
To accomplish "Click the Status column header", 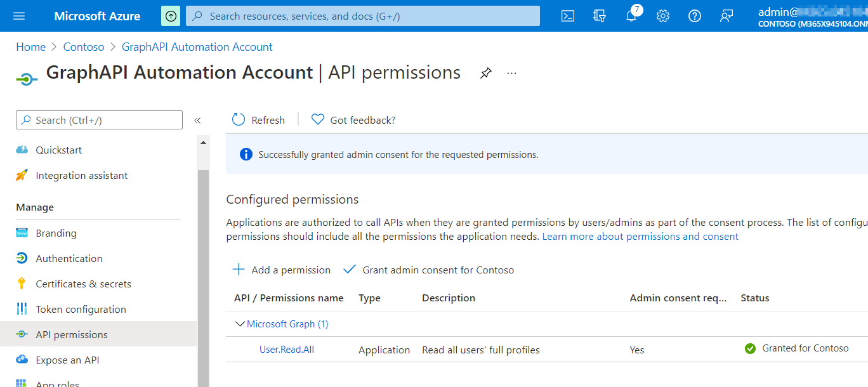I will point(755,298).
